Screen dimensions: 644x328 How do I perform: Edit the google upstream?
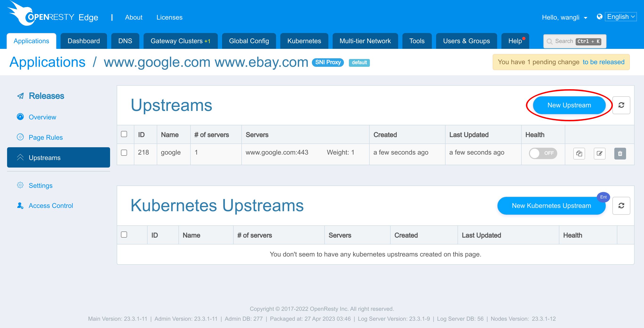tap(599, 153)
